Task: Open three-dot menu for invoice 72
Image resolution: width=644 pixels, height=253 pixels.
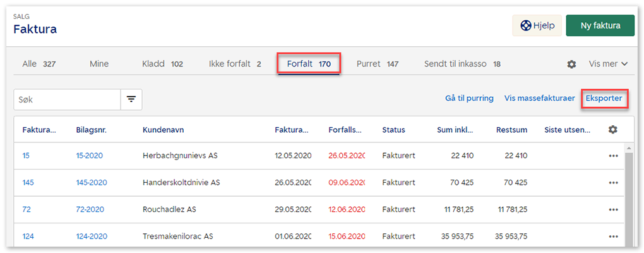Action: coord(613,209)
